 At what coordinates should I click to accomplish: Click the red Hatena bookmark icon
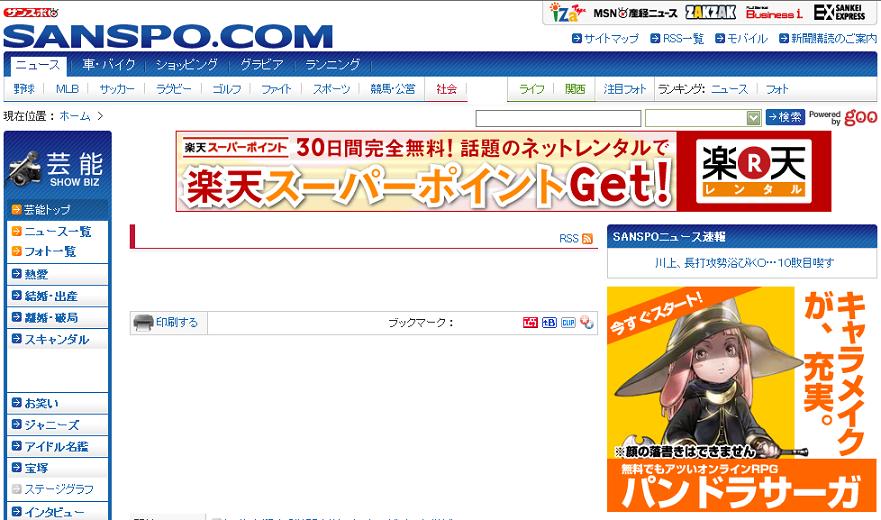tap(530, 322)
